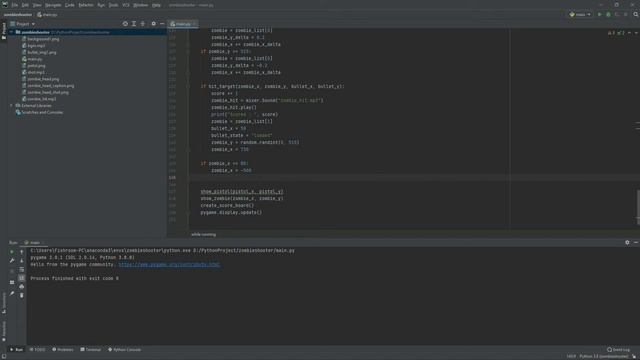Collapse the zombieshooter project root
The image size is (640, 360).
click(12, 32)
